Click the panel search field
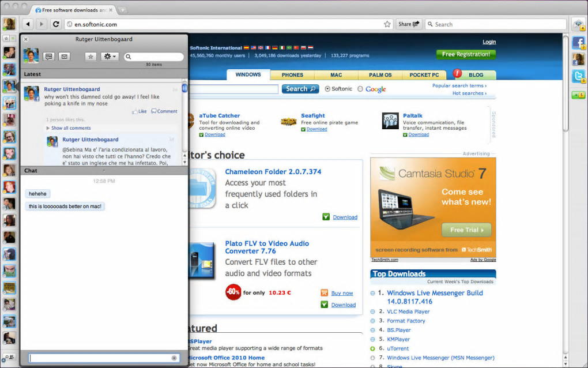588x368 pixels. point(154,57)
